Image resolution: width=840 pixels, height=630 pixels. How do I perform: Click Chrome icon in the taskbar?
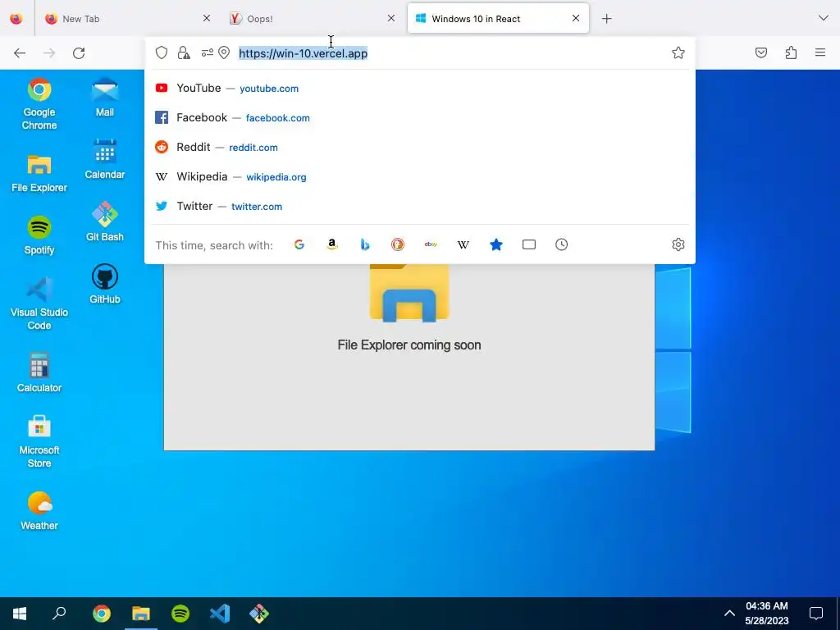coord(101,614)
